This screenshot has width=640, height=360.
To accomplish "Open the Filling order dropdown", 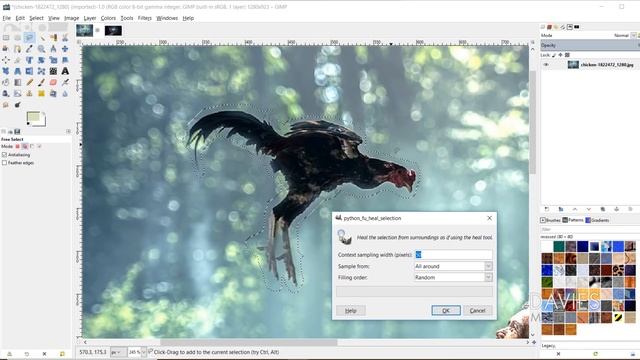I will point(453,277).
